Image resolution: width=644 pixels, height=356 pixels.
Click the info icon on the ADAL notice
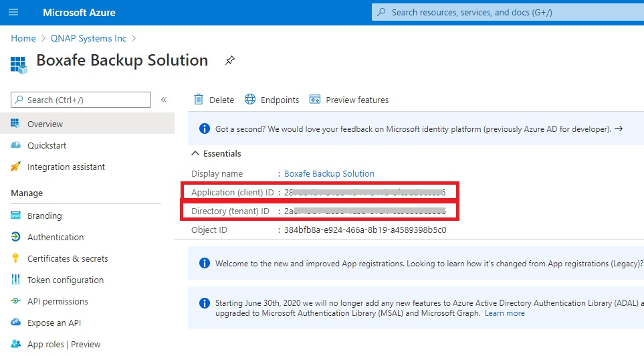coord(204,303)
